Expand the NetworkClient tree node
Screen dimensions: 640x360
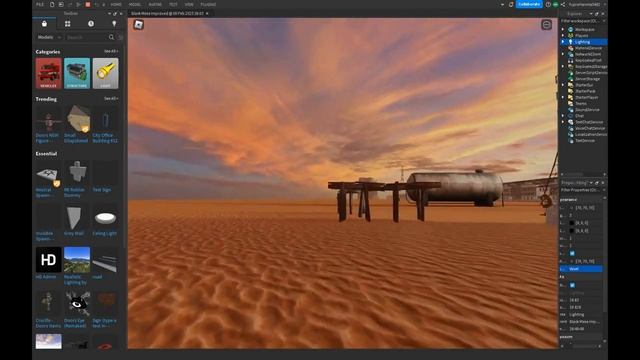[x=563, y=54]
